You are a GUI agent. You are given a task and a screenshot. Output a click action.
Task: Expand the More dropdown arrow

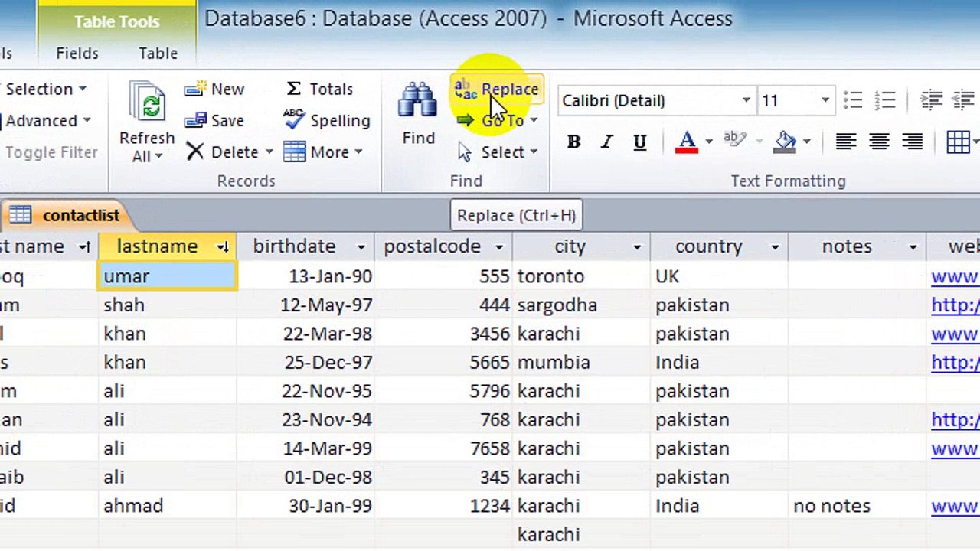(x=358, y=152)
